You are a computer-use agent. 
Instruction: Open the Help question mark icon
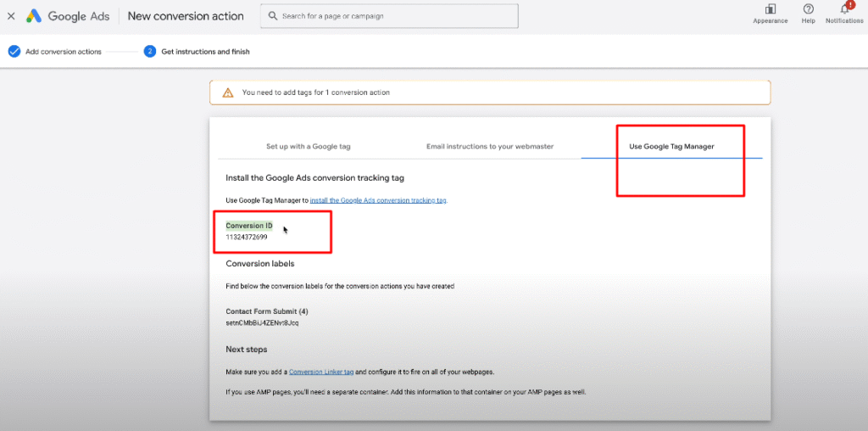point(808,8)
